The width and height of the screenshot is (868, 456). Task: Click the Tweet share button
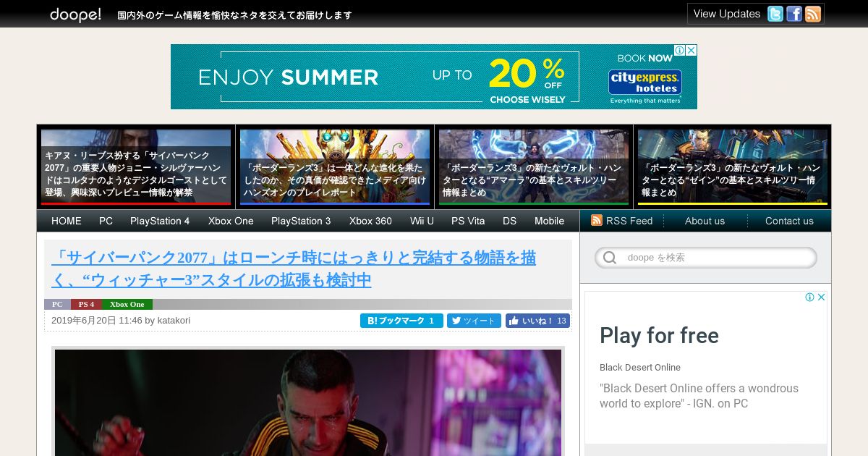click(x=474, y=321)
